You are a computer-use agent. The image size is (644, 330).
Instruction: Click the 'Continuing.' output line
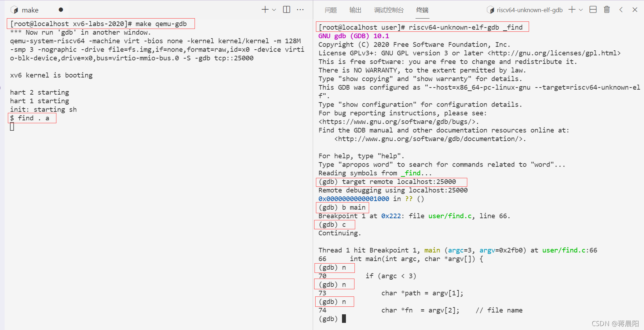[340, 233]
